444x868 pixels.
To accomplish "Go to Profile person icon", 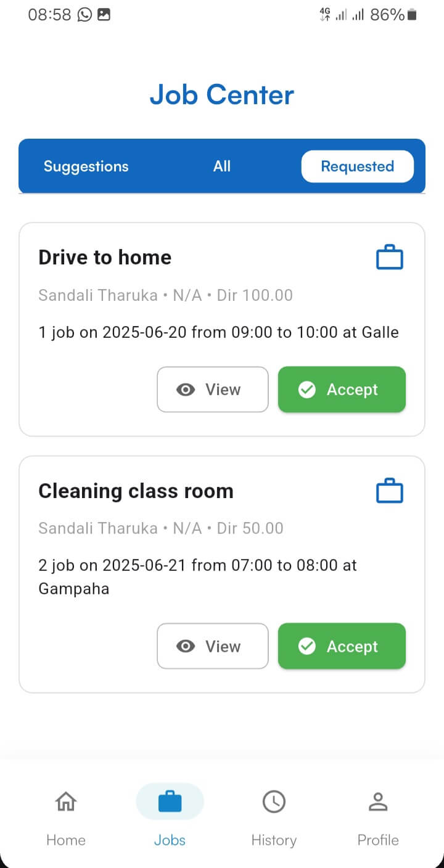I will pos(377,801).
